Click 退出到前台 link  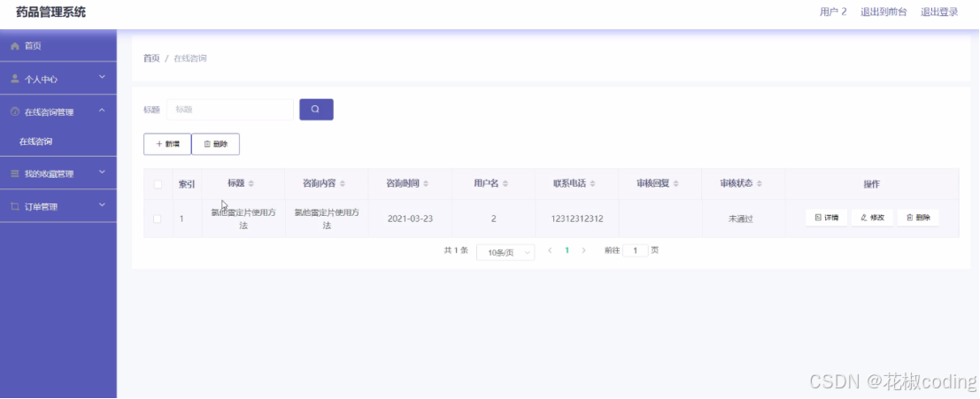tap(884, 12)
